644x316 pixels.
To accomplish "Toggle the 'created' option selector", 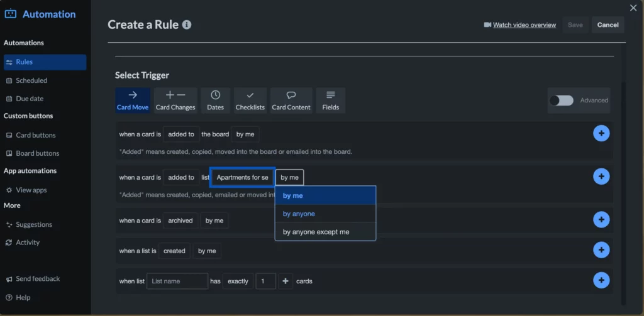I will click(x=174, y=251).
